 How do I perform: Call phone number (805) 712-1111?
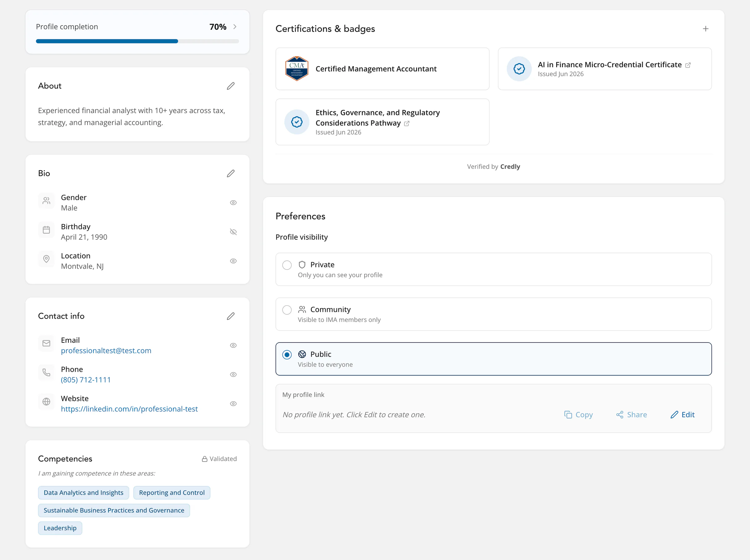(x=86, y=380)
